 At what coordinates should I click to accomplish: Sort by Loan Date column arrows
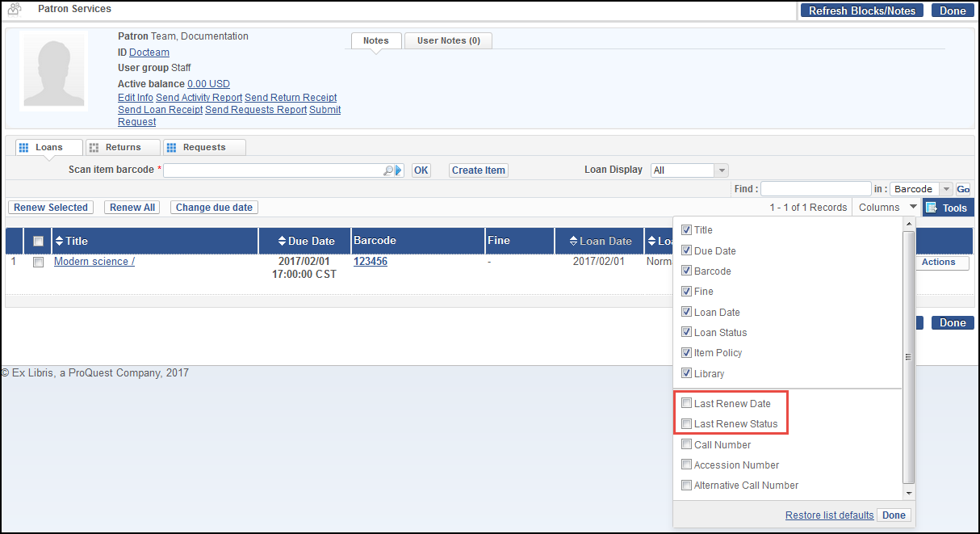[573, 241]
